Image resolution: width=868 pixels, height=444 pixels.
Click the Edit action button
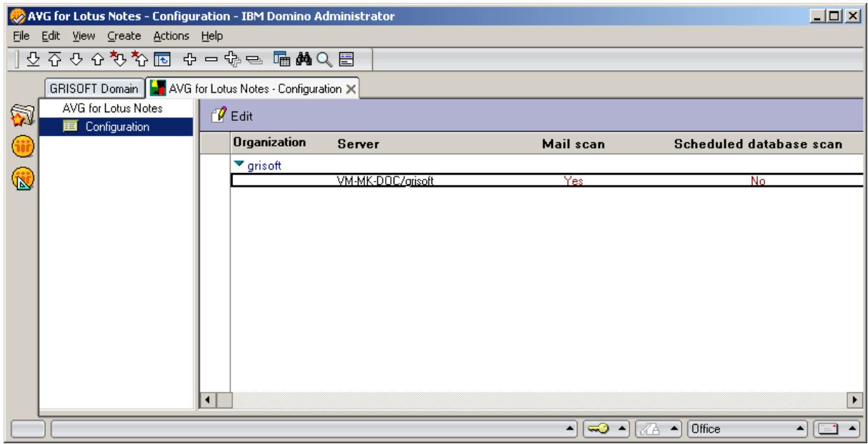pyautogui.click(x=231, y=115)
